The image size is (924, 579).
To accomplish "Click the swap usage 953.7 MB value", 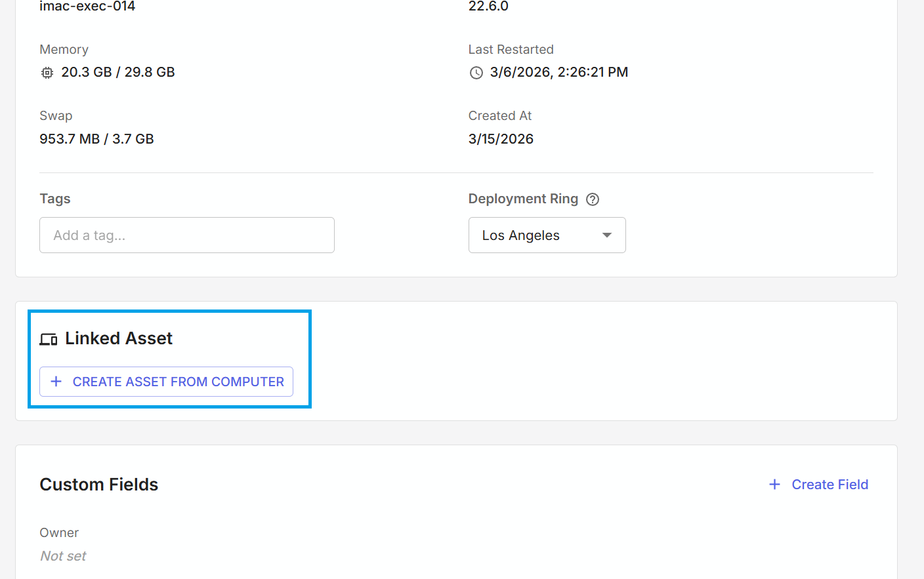I will coord(70,139).
